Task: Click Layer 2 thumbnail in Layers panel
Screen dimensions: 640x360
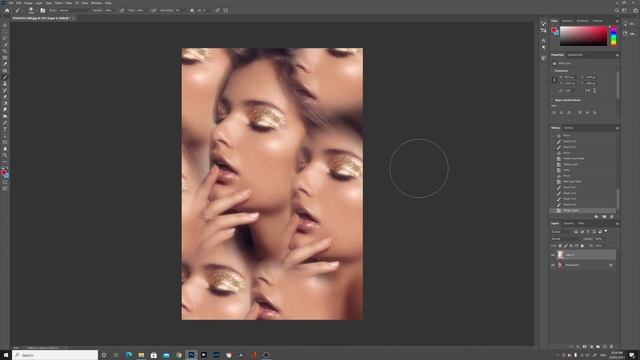Action: pyautogui.click(x=560, y=255)
